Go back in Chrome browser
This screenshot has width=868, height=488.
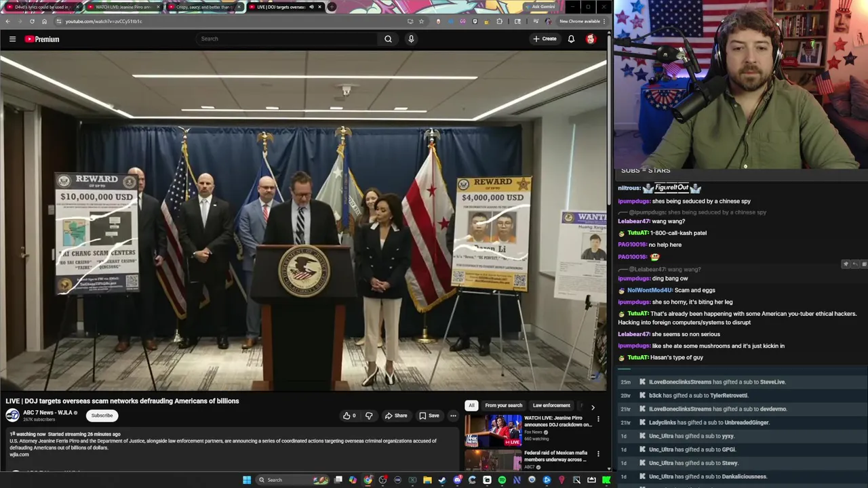click(7, 21)
